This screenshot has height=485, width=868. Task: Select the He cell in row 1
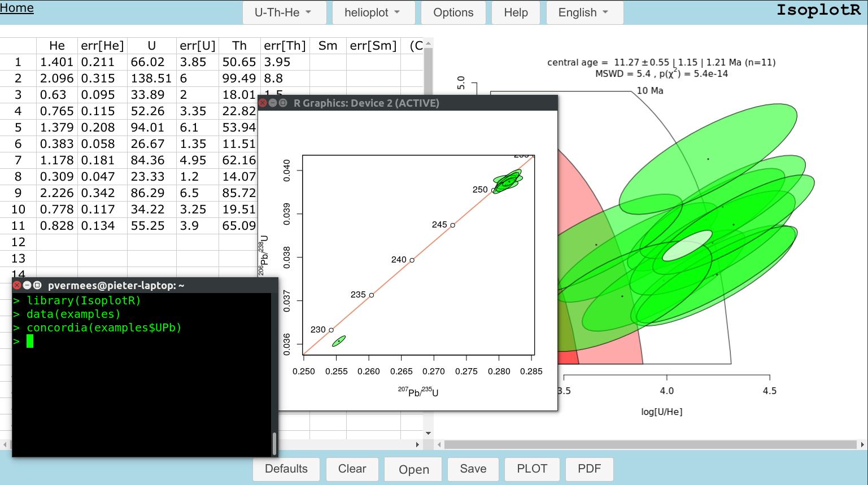pyautogui.click(x=56, y=62)
